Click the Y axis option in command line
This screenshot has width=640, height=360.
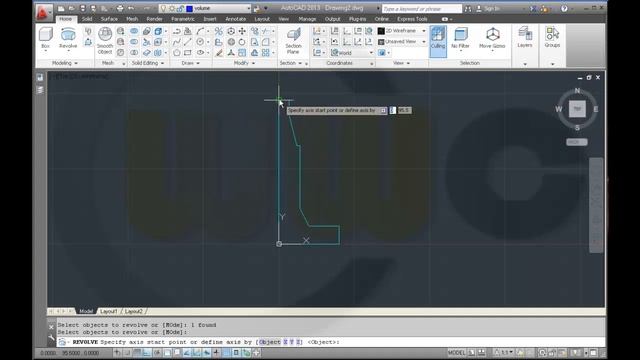click(x=292, y=342)
